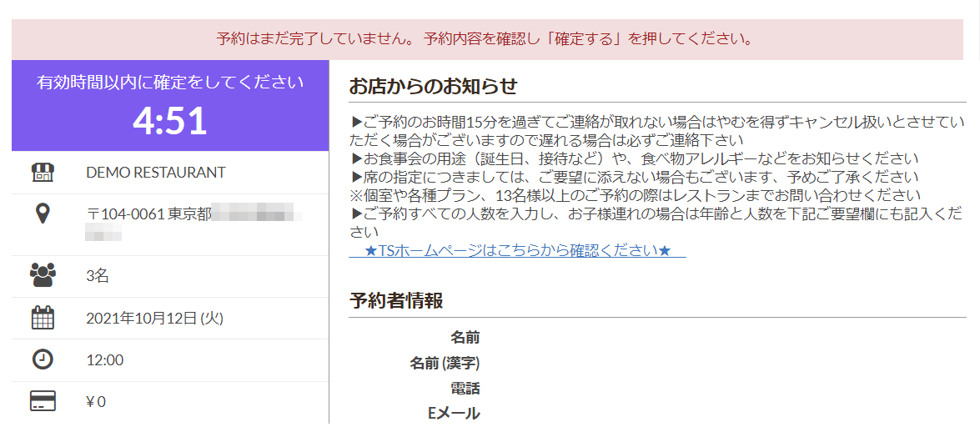
Task: Click the map pin location icon
Action: tap(43, 213)
